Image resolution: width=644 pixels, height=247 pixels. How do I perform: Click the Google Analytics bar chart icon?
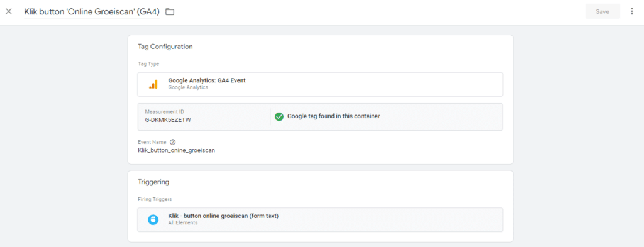tap(153, 84)
